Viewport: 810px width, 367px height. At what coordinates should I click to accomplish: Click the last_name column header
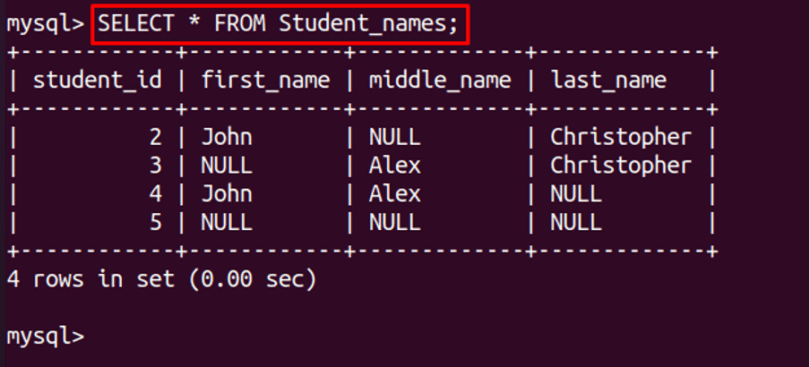click(608, 81)
